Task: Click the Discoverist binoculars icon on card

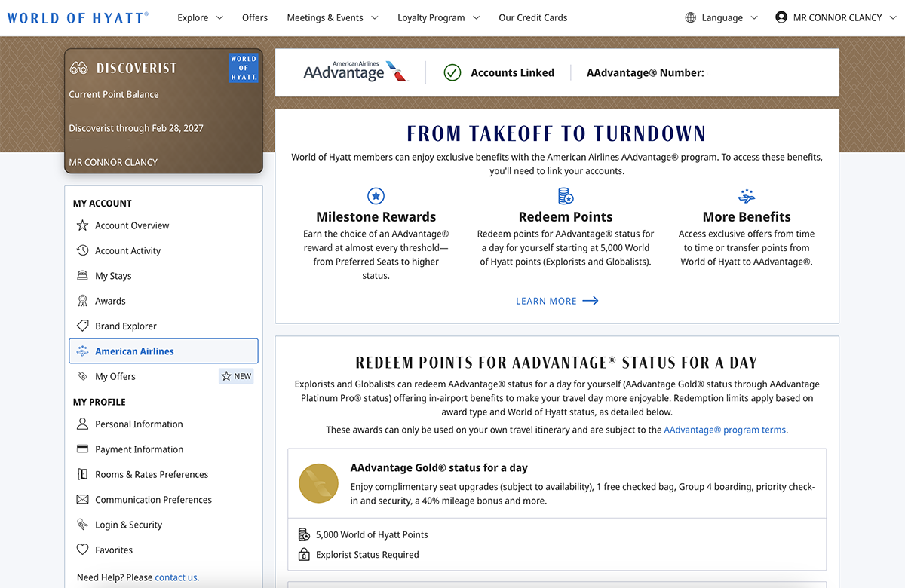Action: pos(79,68)
